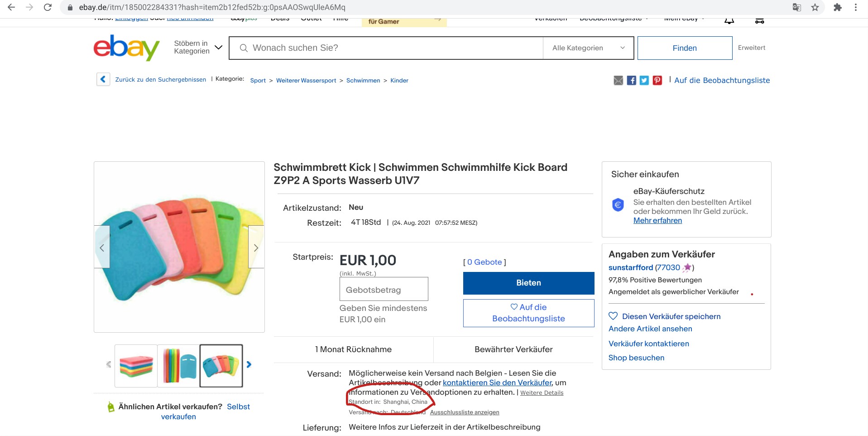Expand Stöbern in Kategorien menu
Image resolution: width=868 pixels, height=436 pixels.
pyautogui.click(x=198, y=48)
